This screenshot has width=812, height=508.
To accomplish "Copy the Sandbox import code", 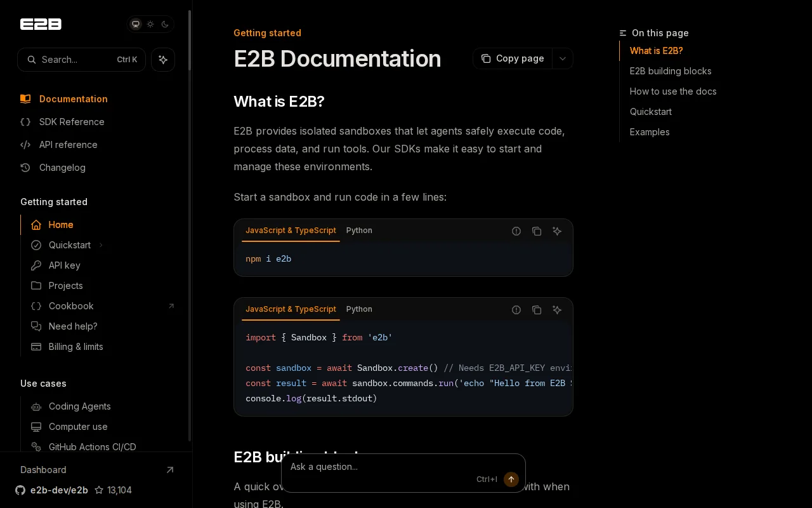I will (x=537, y=310).
